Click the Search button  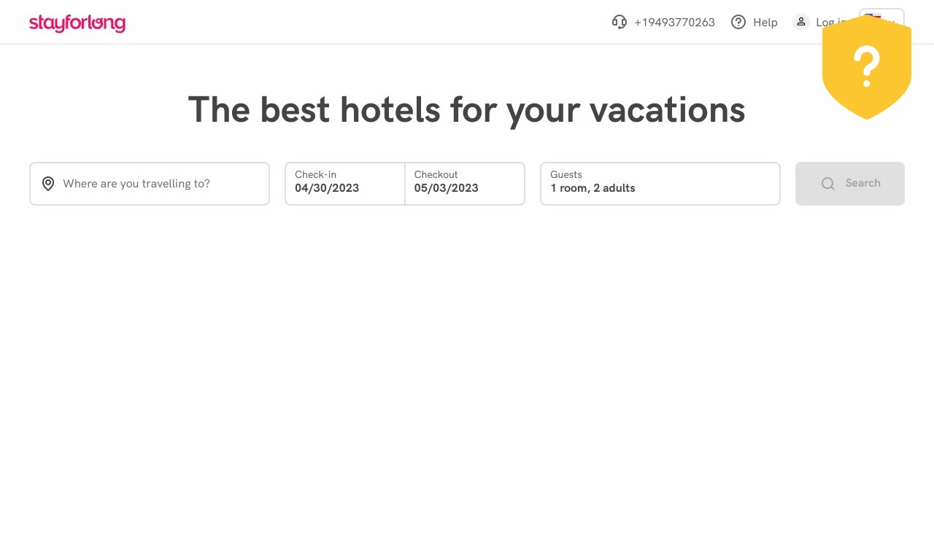pyautogui.click(x=850, y=184)
